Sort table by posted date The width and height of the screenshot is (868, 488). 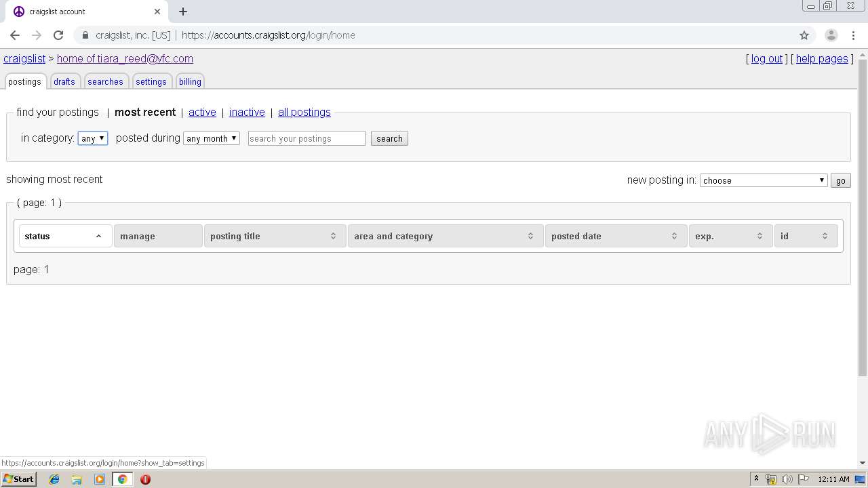pos(616,236)
